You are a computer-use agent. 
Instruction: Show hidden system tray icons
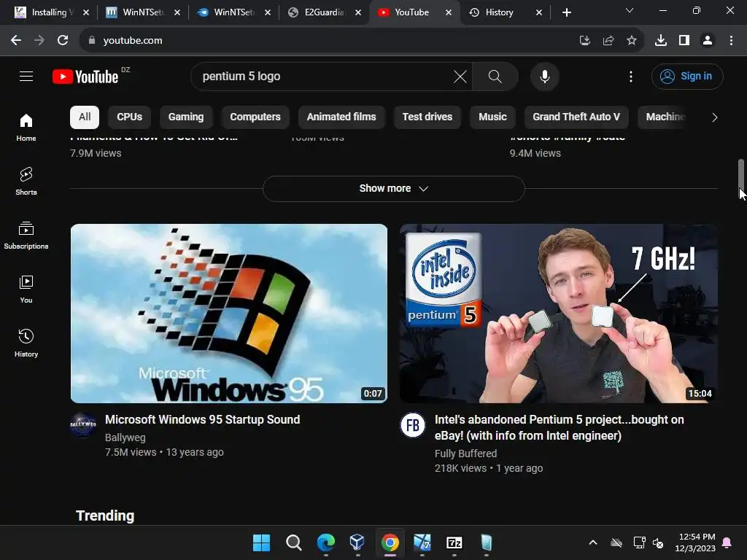(x=593, y=542)
